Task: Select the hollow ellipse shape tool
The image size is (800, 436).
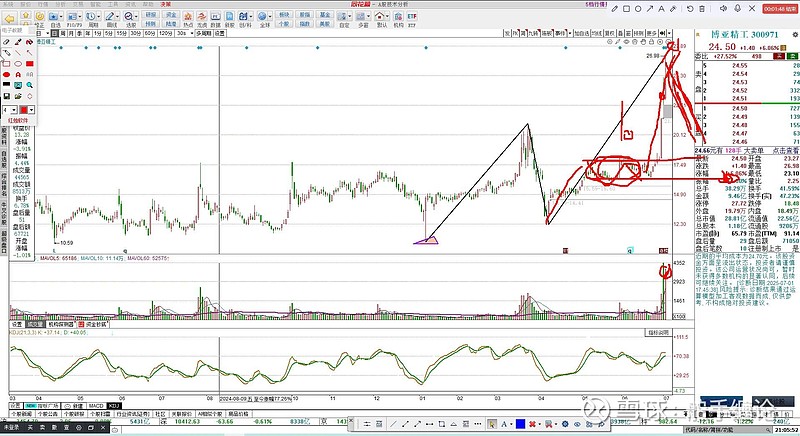Action: 18,64
